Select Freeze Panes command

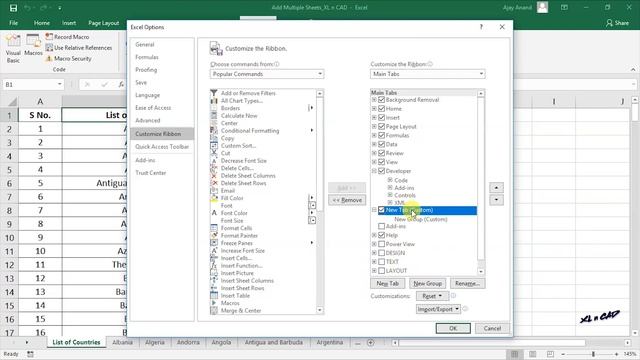pyautogui.click(x=236, y=243)
